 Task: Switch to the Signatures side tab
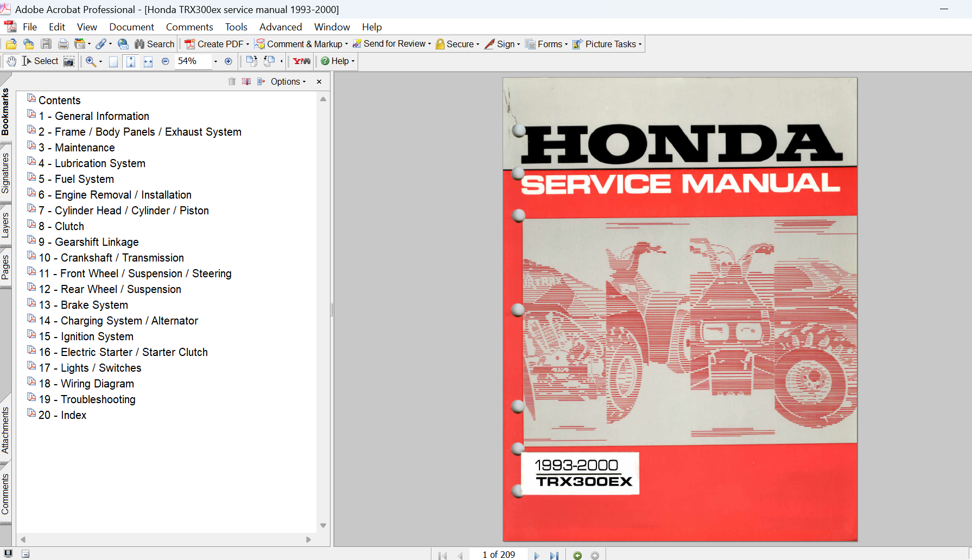tap(5, 173)
